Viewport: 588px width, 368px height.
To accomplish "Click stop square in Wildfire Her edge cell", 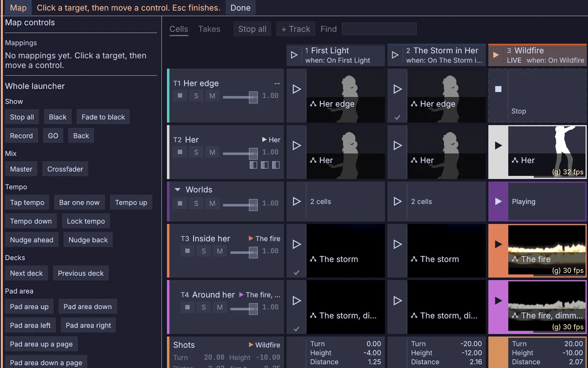I will (x=498, y=89).
